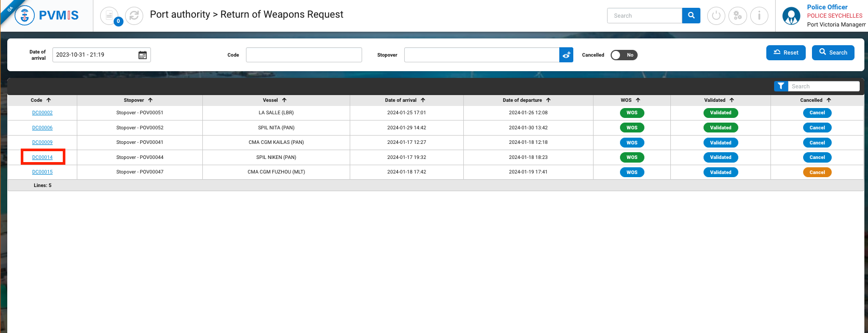Click orange Cancel button for DC00015
Image resolution: width=868 pixels, height=333 pixels.
point(817,172)
